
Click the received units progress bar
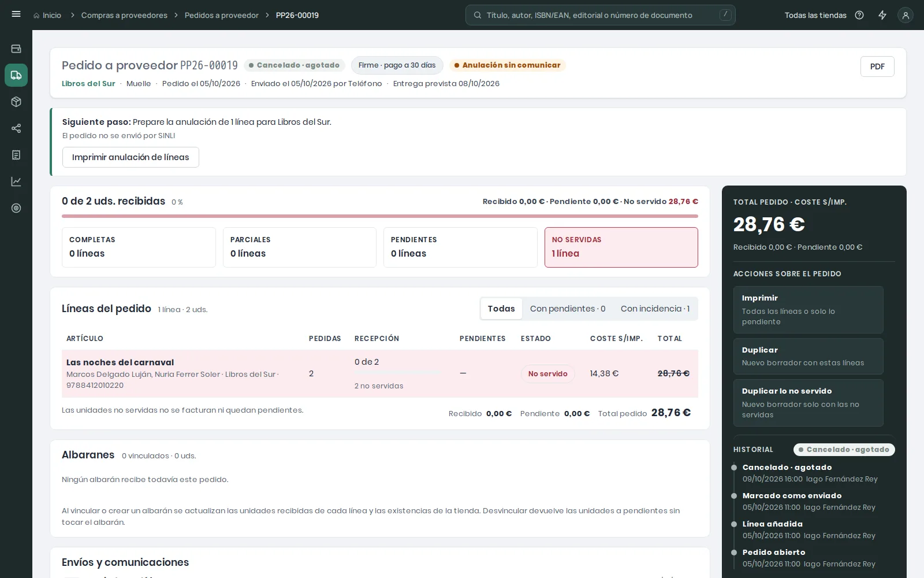click(380, 216)
